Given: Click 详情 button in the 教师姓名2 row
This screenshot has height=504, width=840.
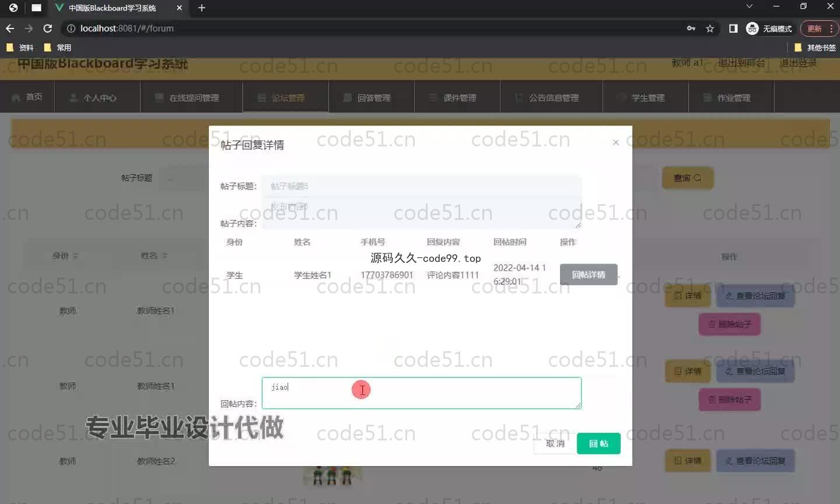Looking at the screenshot, I should tap(687, 461).
